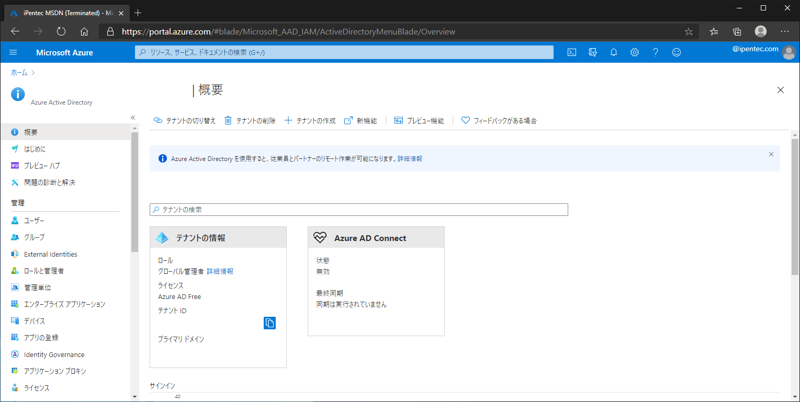Select 概要 in the left menu
The image size is (800, 402).
tap(65, 132)
